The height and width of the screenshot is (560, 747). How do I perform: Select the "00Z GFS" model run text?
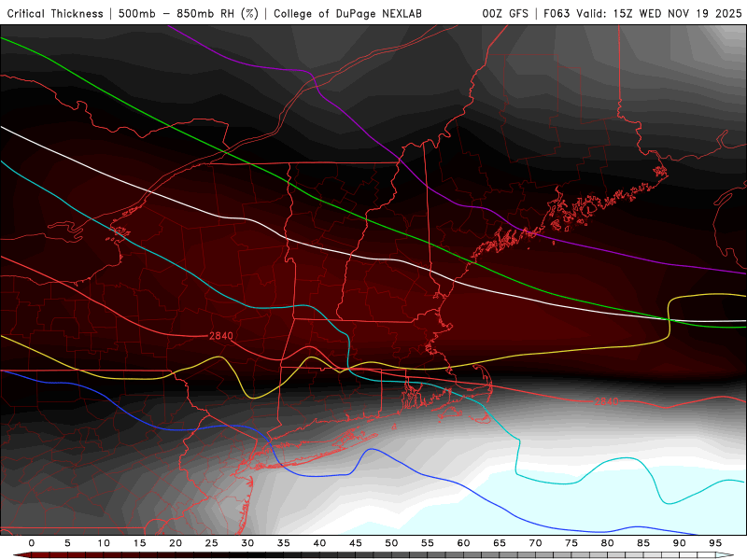click(505, 13)
